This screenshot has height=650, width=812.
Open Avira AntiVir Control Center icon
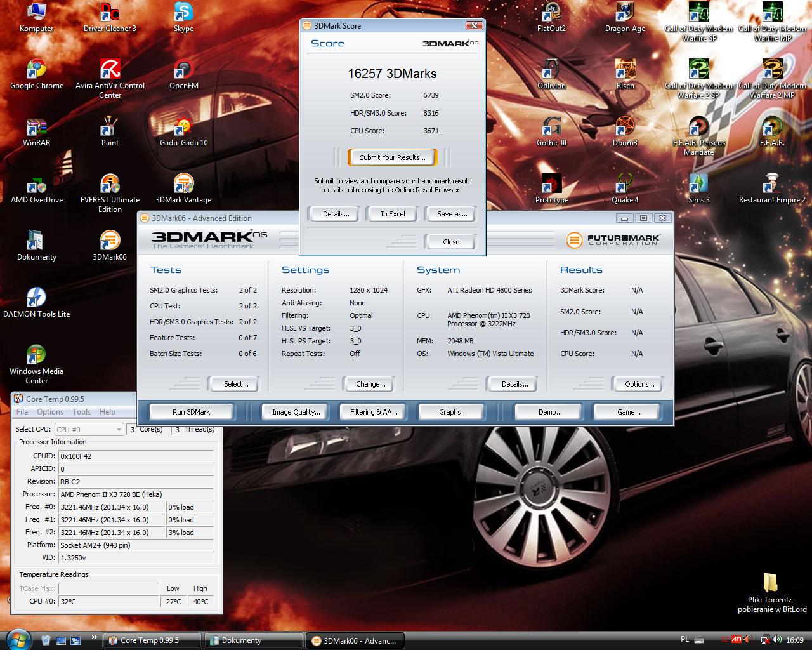point(110,79)
